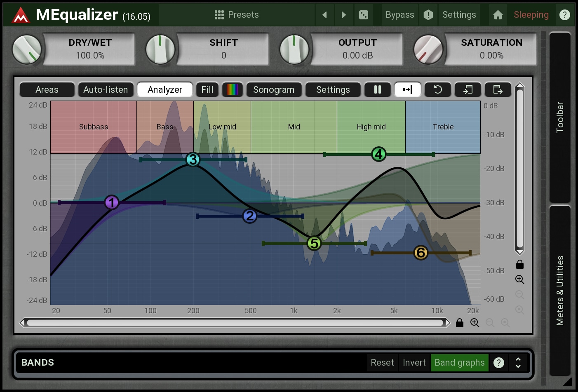This screenshot has width=578, height=392.
Task: Click the Low mid frequency area
Action: coord(222,127)
